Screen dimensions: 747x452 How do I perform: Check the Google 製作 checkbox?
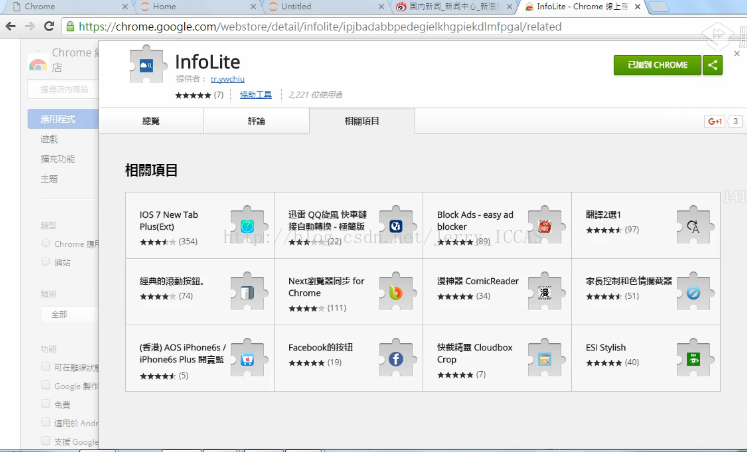(x=46, y=385)
